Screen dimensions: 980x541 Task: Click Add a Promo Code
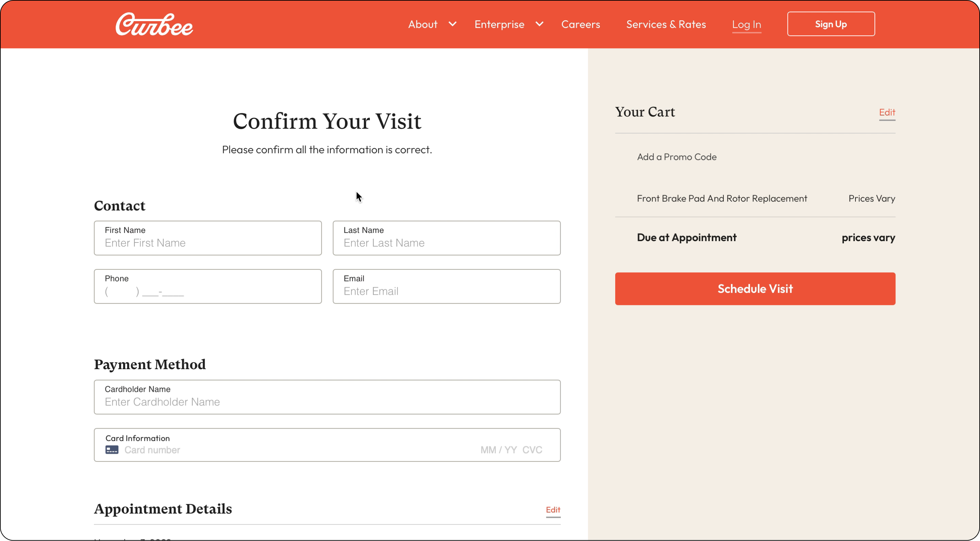677,157
